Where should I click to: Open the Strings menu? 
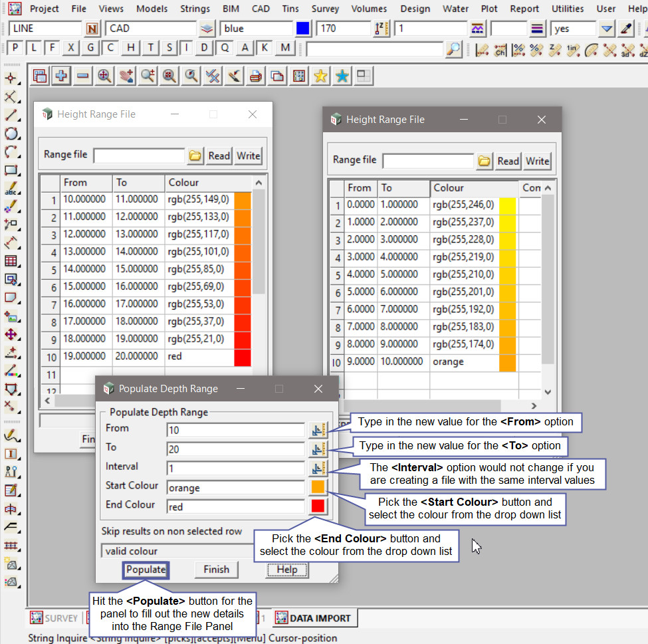pyautogui.click(x=195, y=9)
